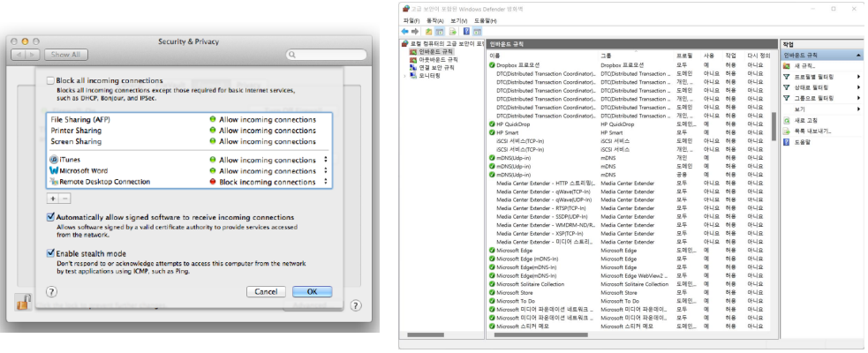Uncheck Enable stealth mode checkbox
This screenshot has height=353, width=868.
pos(50,253)
